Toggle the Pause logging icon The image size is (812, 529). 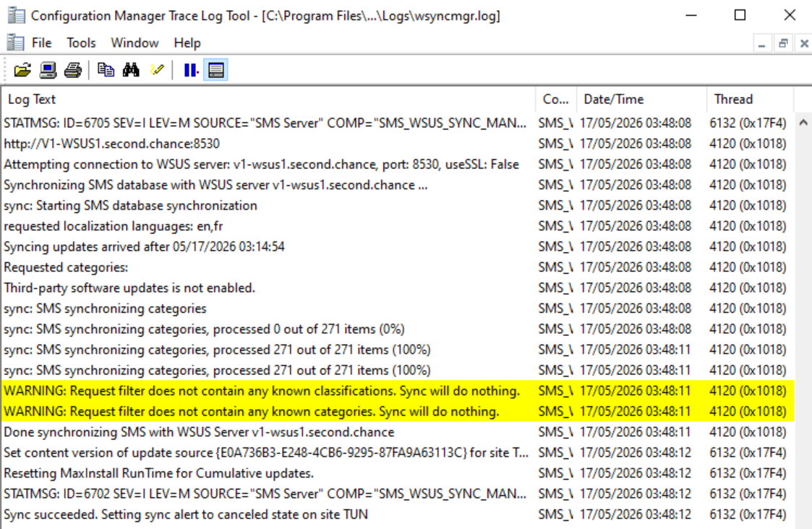click(x=191, y=70)
